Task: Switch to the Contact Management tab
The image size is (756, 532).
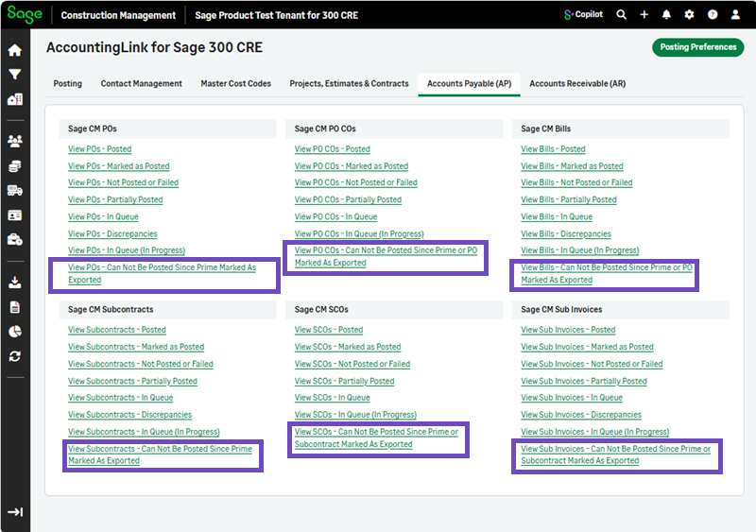Action: click(x=141, y=83)
